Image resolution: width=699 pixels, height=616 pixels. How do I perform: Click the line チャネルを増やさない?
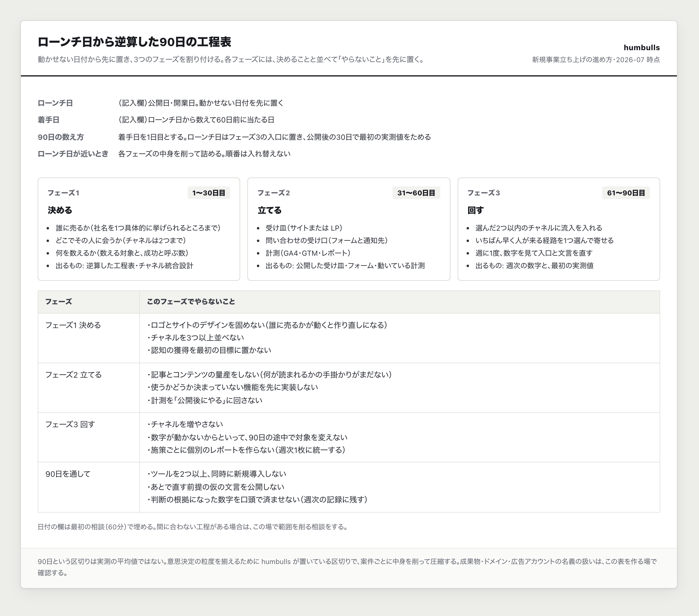pyautogui.click(x=185, y=425)
